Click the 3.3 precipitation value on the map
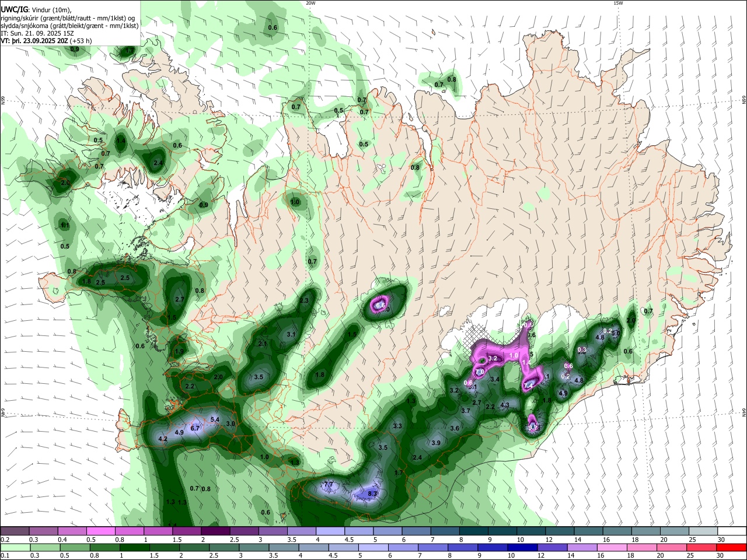The width and height of the screenshot is (747, 560). (397, 426)
